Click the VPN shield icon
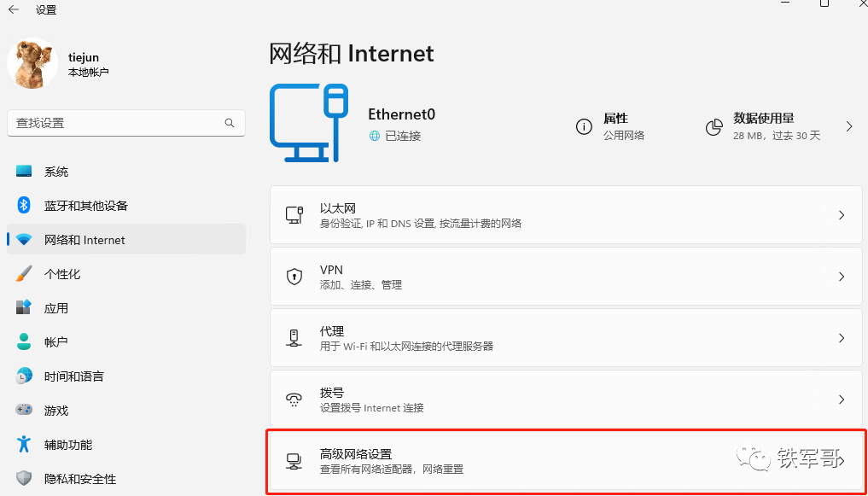This screenshot has width=868, height=496. pos(294,277)
